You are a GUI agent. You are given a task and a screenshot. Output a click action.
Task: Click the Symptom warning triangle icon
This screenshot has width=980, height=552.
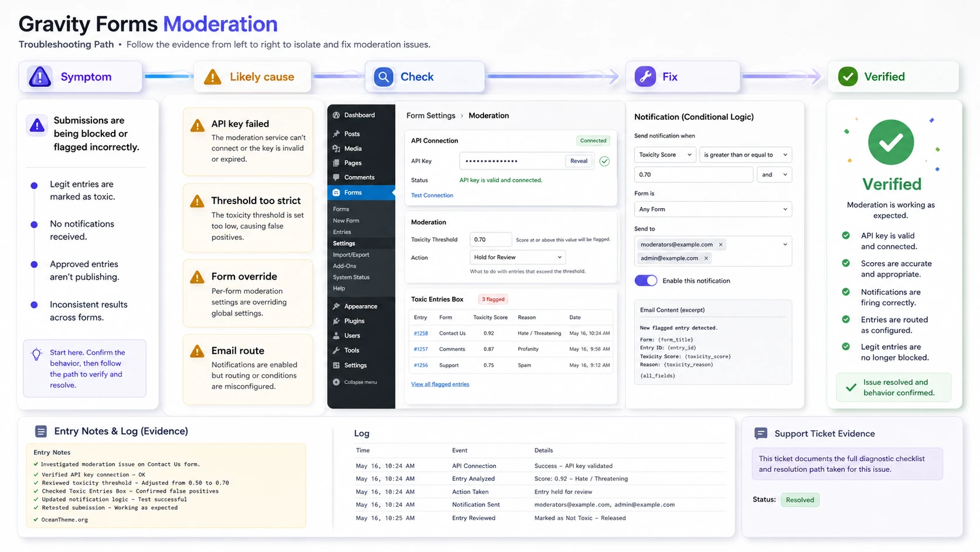pos(40,77)
